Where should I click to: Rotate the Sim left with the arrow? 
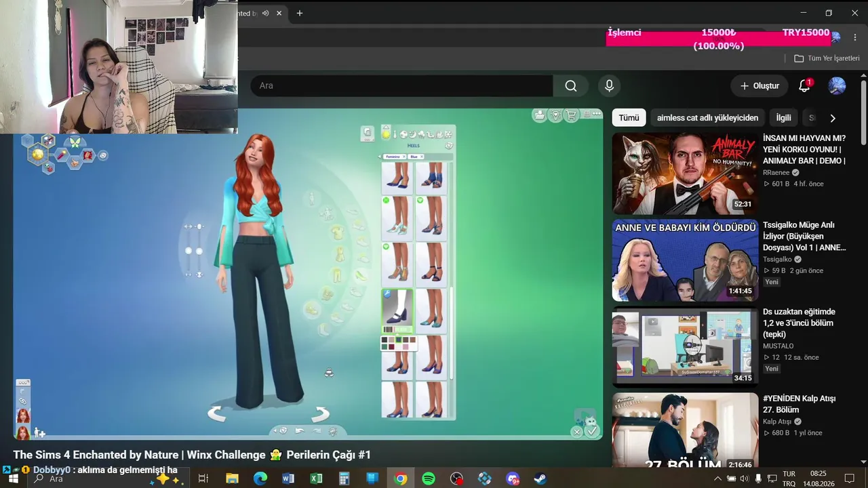pos(216,413)
